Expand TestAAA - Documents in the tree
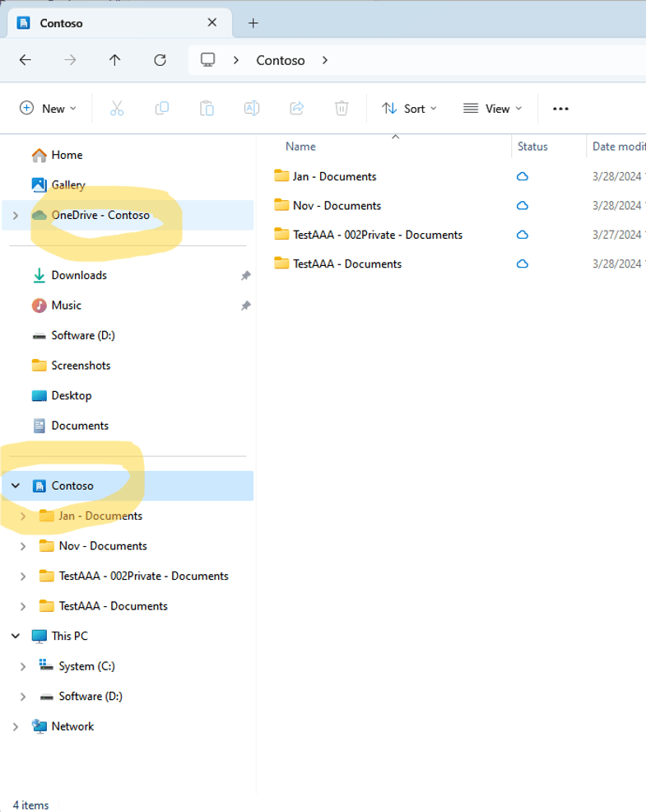Viewport: 646px width, 812px height. click(x=23, y=606)
